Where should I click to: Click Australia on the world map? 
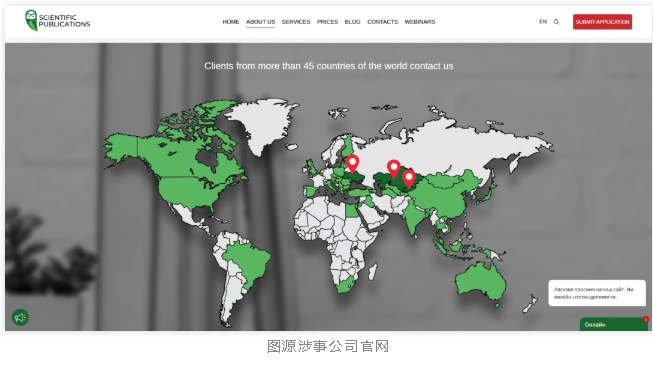click(x=480, y=280)
